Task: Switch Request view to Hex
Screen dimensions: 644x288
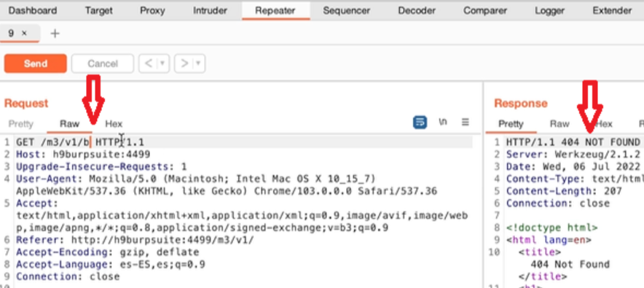Action: (114, 124)
